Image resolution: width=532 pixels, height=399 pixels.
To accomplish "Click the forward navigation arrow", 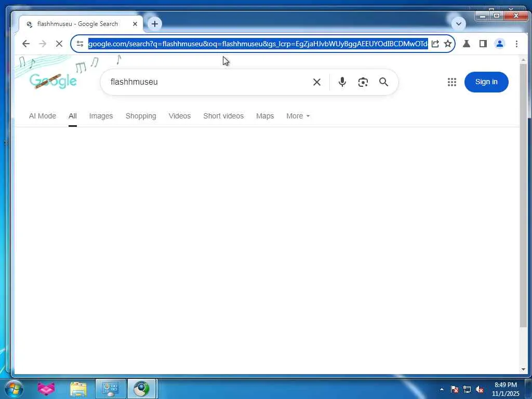I will click(43, 44).
